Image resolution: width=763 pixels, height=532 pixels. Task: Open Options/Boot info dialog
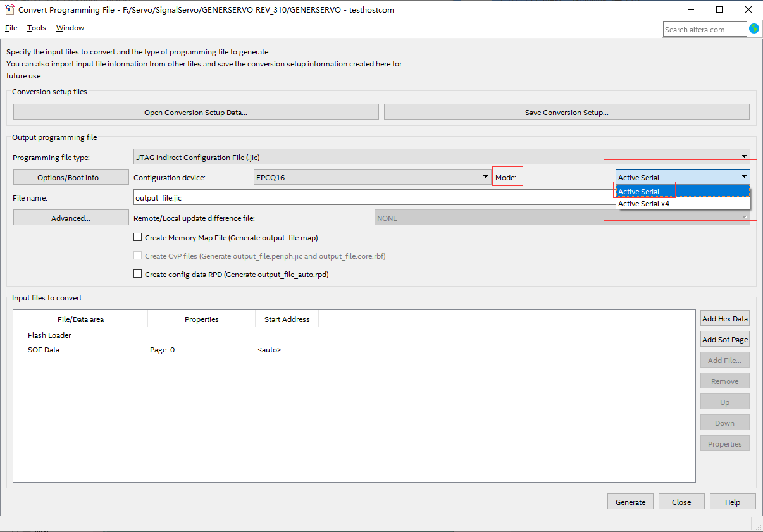[71, 177]
